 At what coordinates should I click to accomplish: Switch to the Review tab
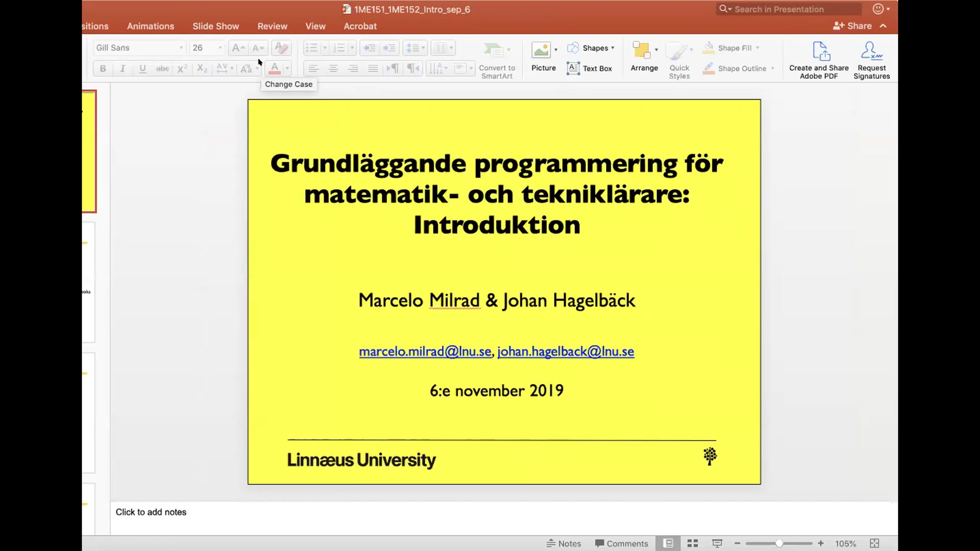click(272, 26)
